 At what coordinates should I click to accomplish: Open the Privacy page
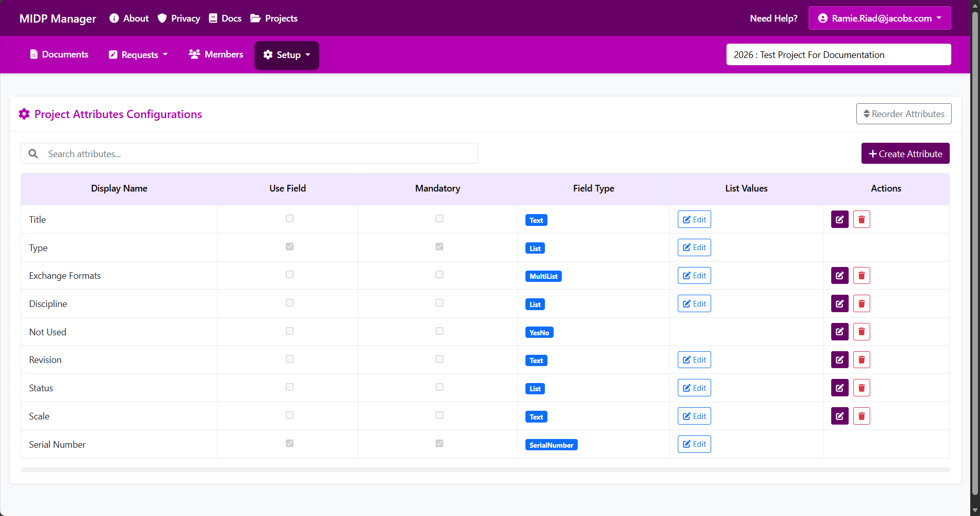click(179, 18)
